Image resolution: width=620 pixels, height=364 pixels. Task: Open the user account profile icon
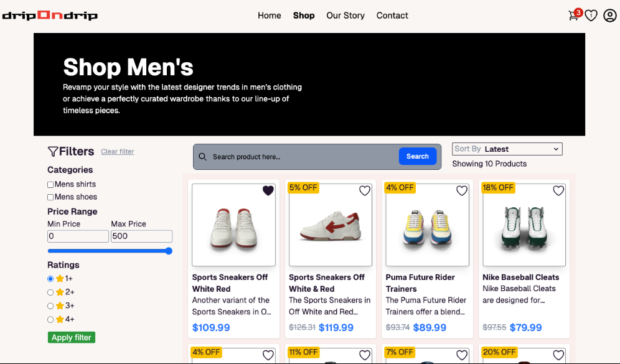point(609,16)
